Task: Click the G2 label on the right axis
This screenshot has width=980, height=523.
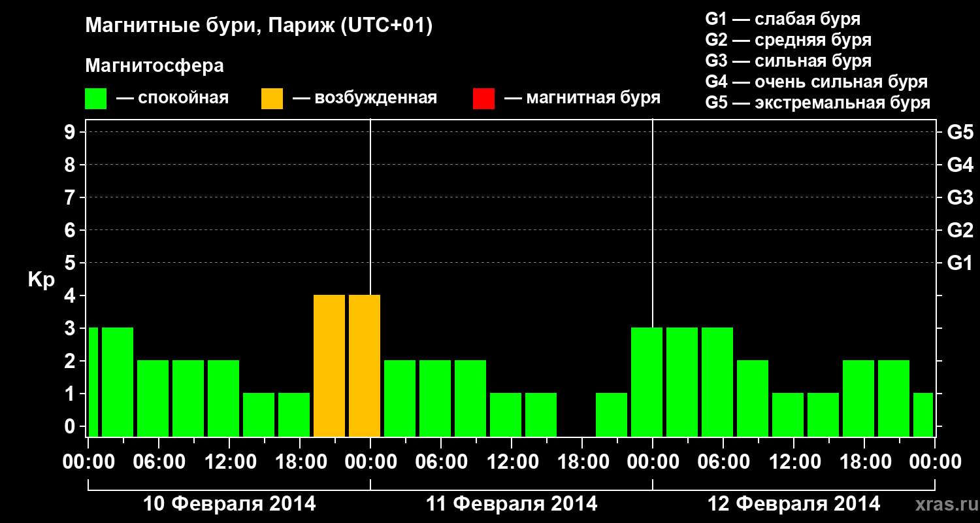Action: pos(960,230)
